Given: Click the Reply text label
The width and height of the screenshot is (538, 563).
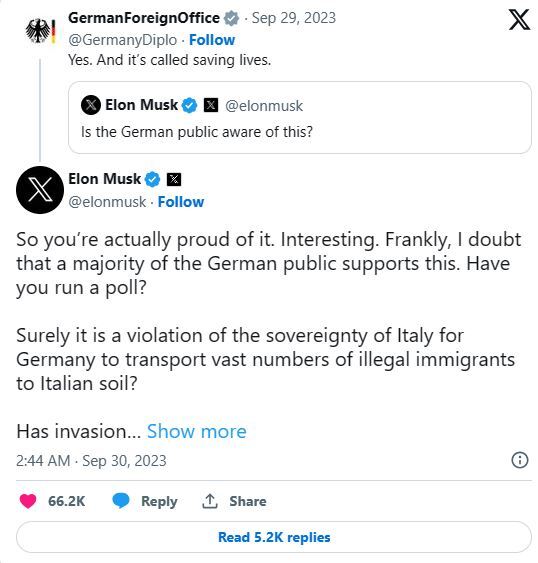Looking at the screenshot, I should point(159,502).
